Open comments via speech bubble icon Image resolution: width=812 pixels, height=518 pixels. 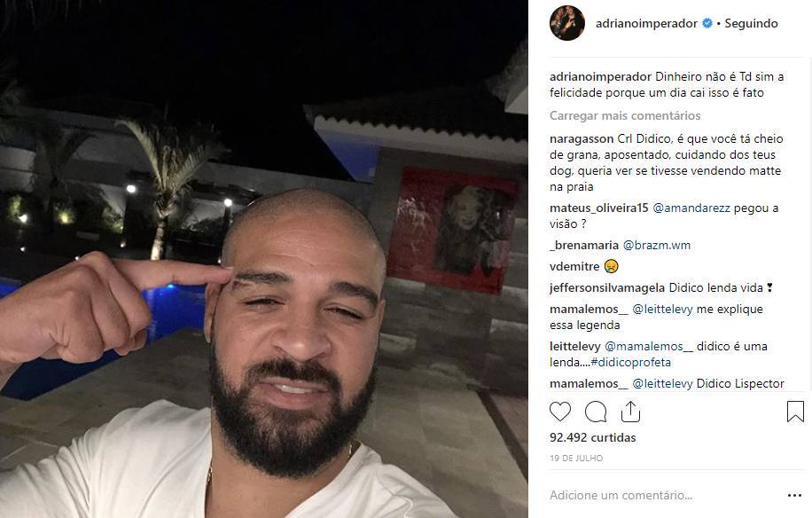click(596, 412)
